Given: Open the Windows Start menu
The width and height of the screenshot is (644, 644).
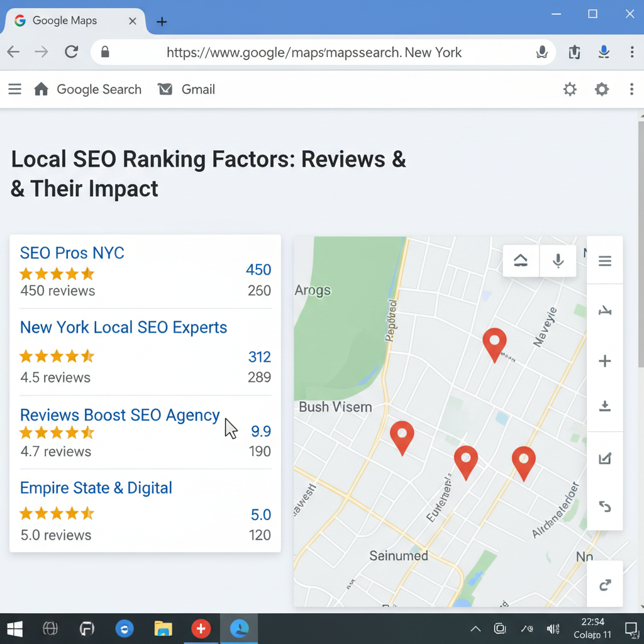Looking at the screenshot, I should point(14,628).
